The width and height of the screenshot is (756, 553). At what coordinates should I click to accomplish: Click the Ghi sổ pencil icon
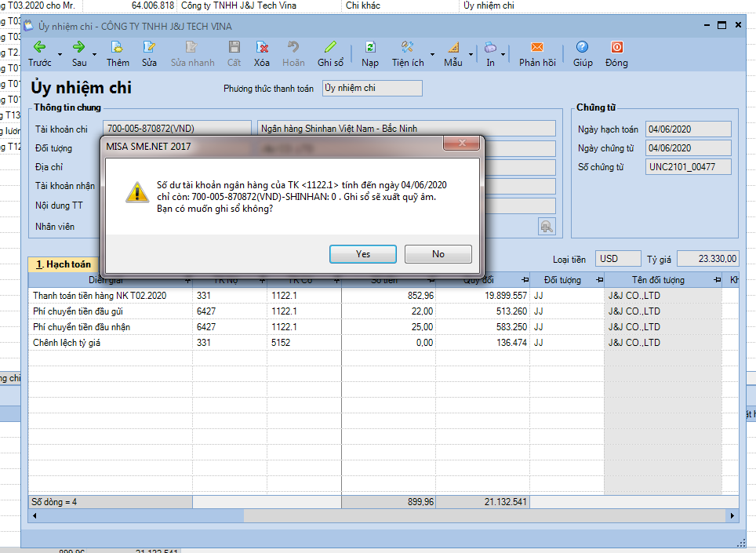pos(330,47)
